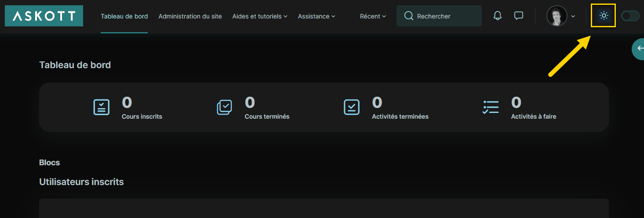Viewport: 644px width, 218px height.
Task: Click the Cours inscrits label
Action: pos(142,116)
